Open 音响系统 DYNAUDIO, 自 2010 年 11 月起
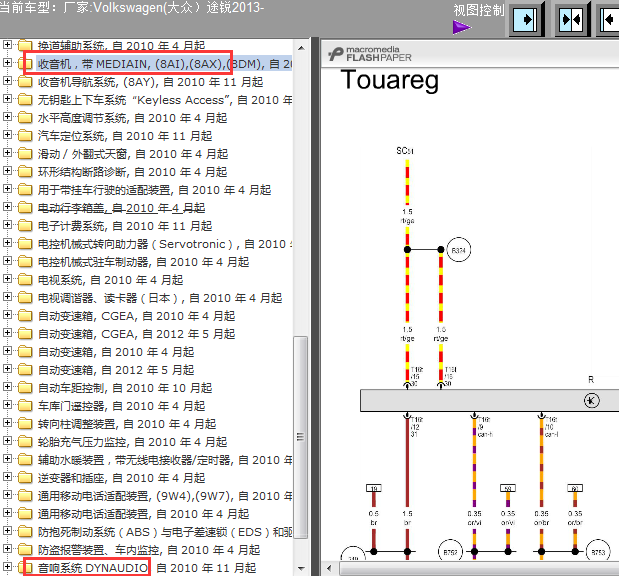Viewport: 619px width, 576px height. (147, 568)
